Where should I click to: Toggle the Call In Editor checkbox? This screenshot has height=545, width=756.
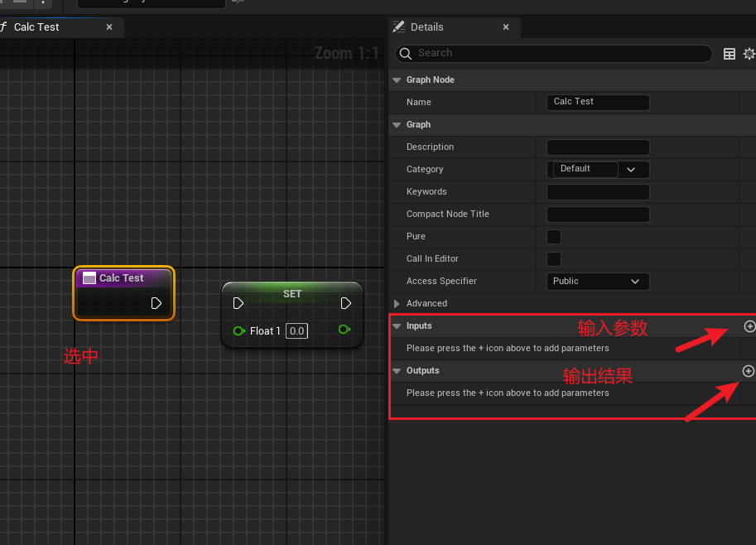point(554,259)
